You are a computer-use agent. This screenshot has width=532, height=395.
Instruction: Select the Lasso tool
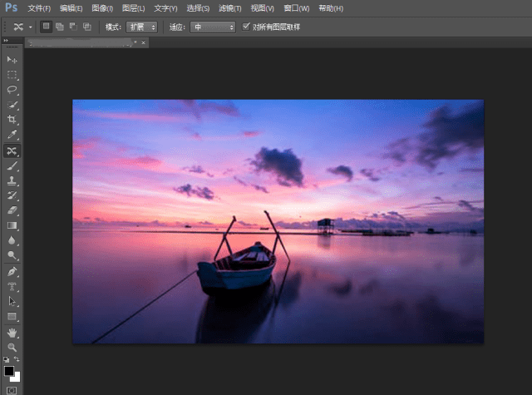tap(12, 90)
